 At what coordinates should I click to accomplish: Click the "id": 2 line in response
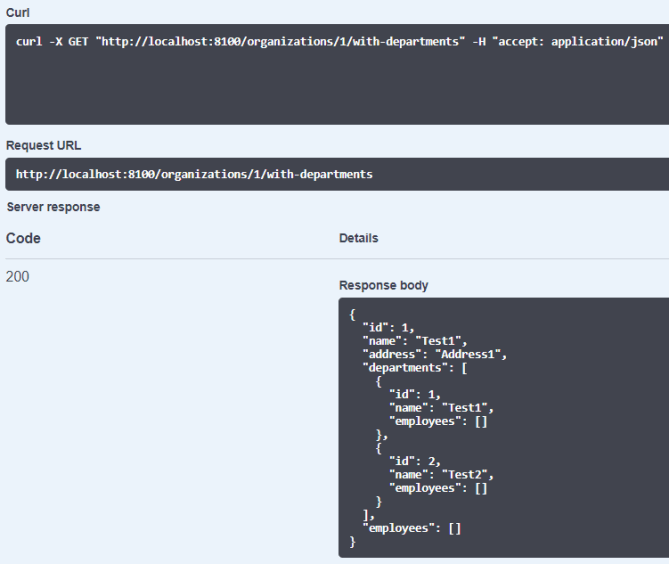[x=414, y=461]
